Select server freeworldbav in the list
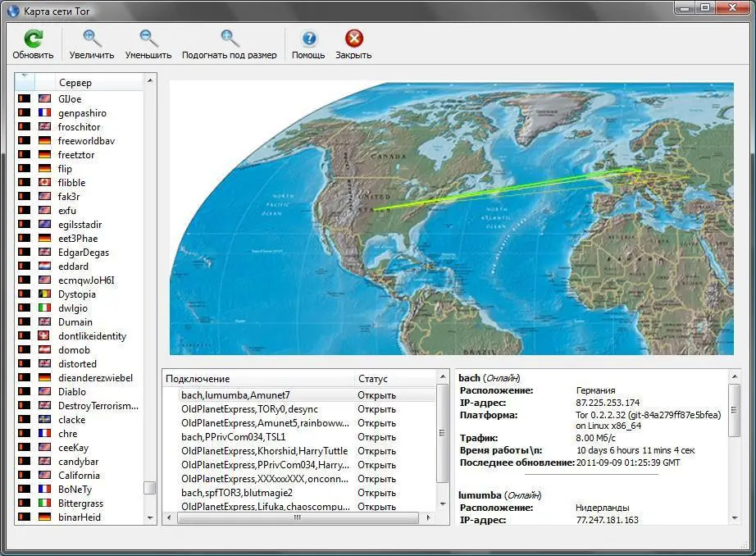Screen dimensions: 756x556 86,141
